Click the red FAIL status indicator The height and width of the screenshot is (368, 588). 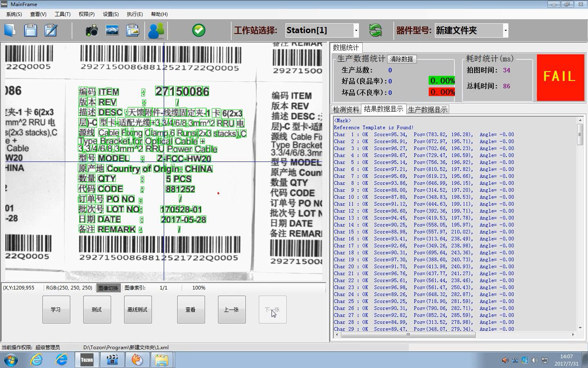coord(560,78)
